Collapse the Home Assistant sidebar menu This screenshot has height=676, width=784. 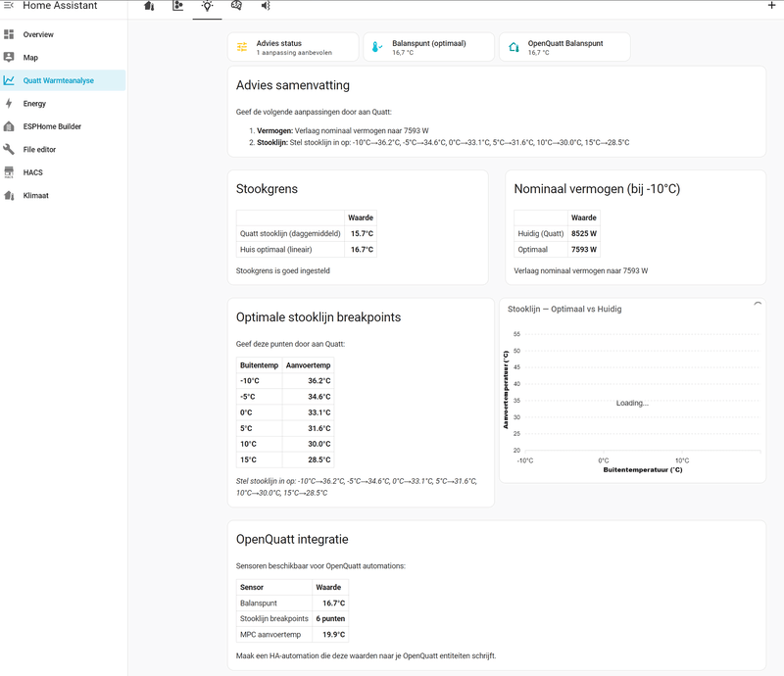click(x=9, y=6)
